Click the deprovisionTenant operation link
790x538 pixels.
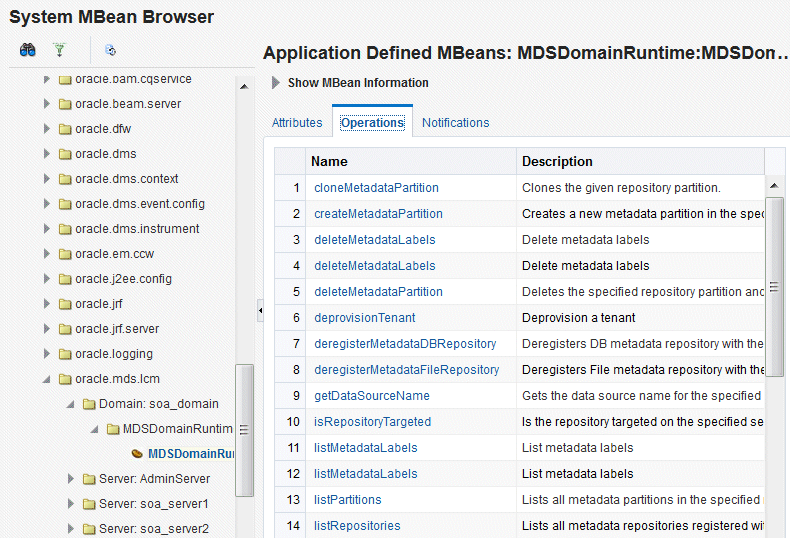tap(365, 318)
